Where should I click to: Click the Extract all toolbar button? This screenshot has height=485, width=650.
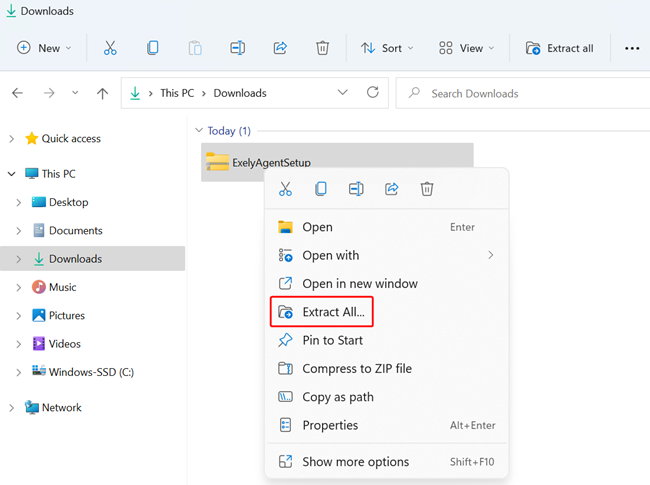tap(559, 48)
